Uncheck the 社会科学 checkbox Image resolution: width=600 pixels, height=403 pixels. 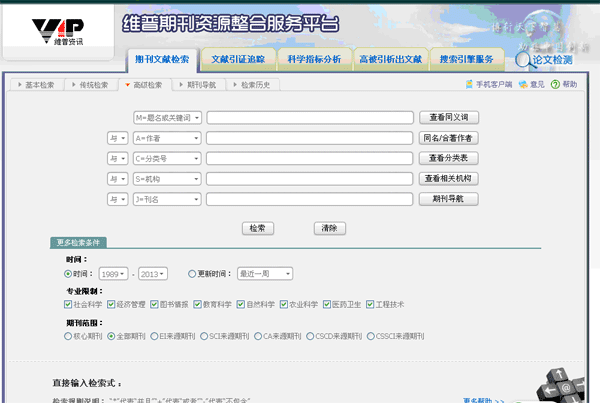tap(68, 305)
